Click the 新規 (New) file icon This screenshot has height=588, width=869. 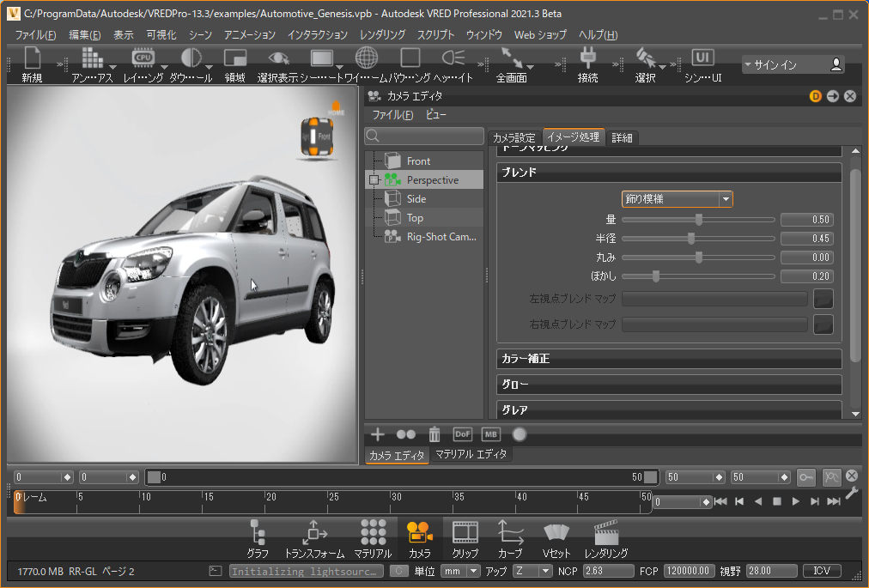coord(33,59)
